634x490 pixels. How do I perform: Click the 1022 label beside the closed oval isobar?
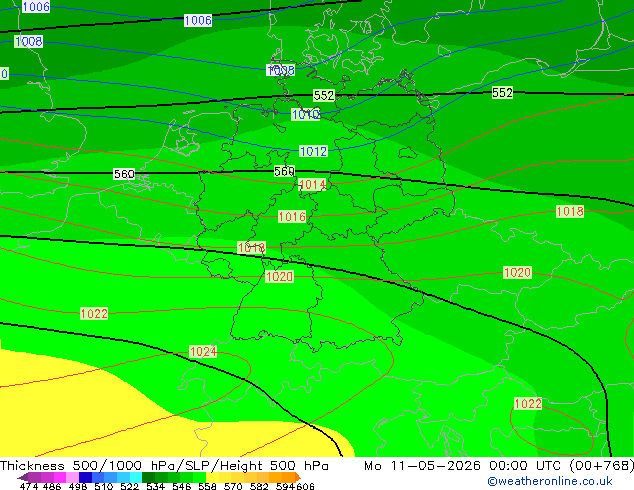click(528, 403)
